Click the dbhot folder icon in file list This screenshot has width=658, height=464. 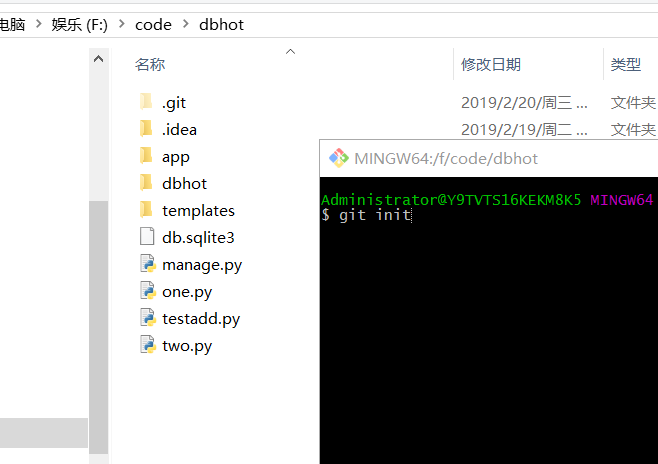pyautogui.click(x=146, y=183)
